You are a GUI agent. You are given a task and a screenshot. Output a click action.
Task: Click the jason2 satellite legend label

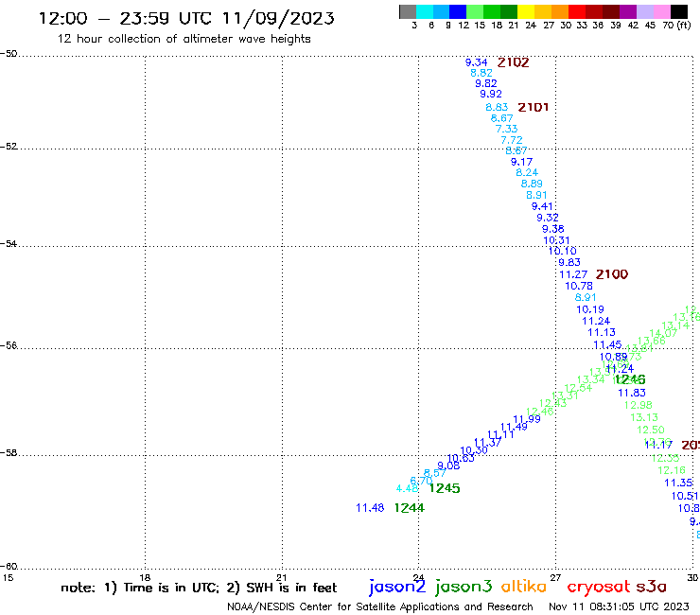(397, 587)
